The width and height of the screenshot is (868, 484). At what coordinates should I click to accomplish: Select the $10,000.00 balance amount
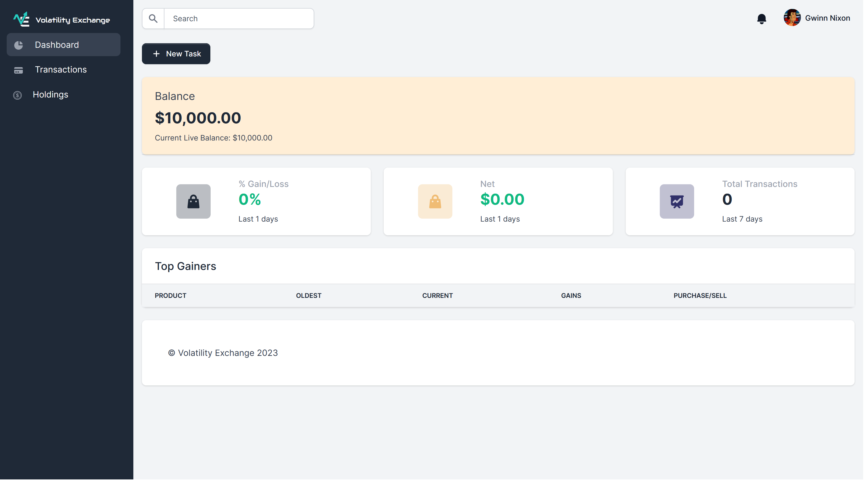coord(199,119)
